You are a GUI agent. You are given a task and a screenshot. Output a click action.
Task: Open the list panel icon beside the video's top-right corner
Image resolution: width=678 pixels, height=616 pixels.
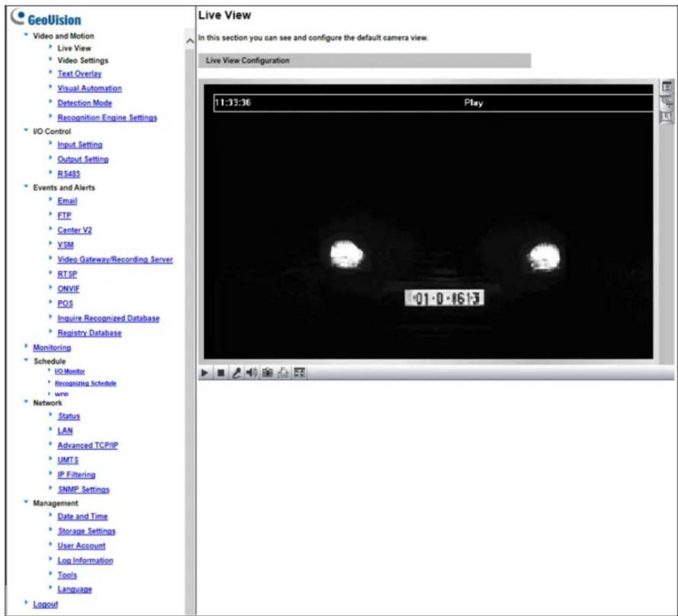[667, 87]
